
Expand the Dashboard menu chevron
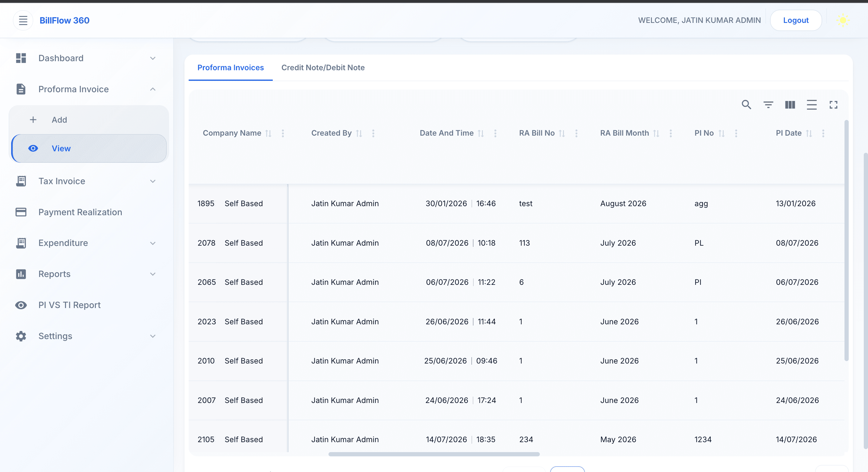(153, 58)
